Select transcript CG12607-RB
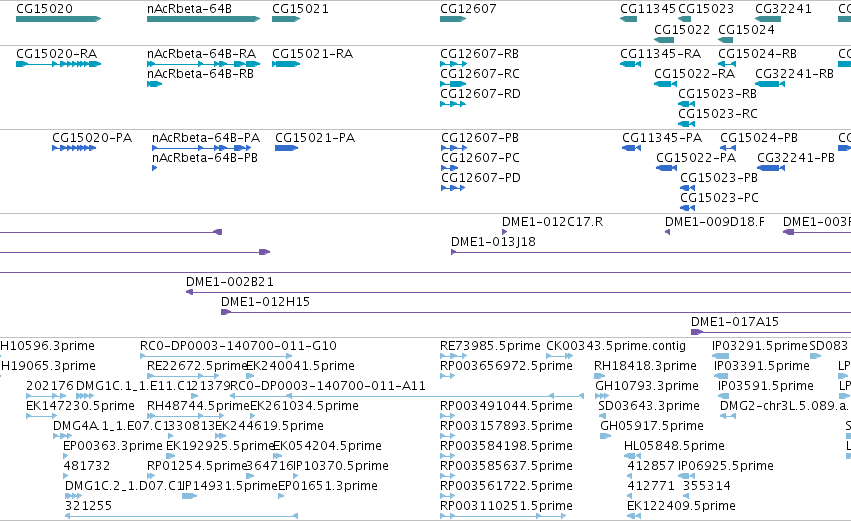The image size is (851, 521). [x=480, y=54]
